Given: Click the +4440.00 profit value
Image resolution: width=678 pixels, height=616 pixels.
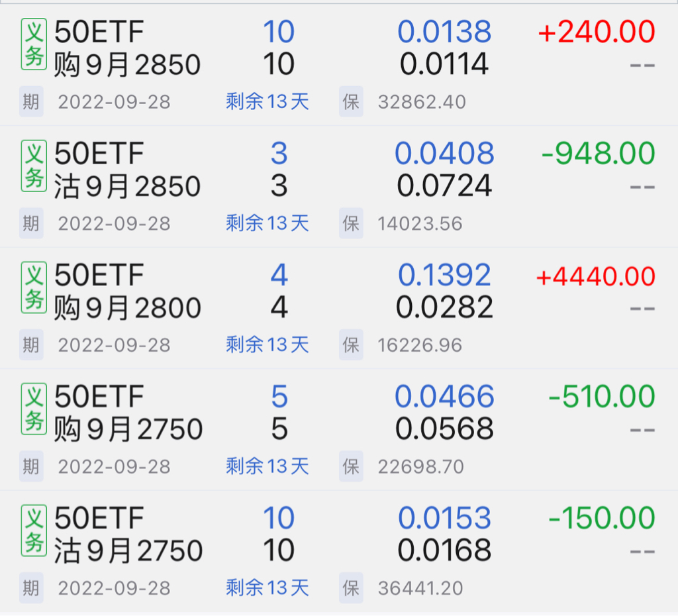Looking at the screenshot, I should [x=595, y=276].
